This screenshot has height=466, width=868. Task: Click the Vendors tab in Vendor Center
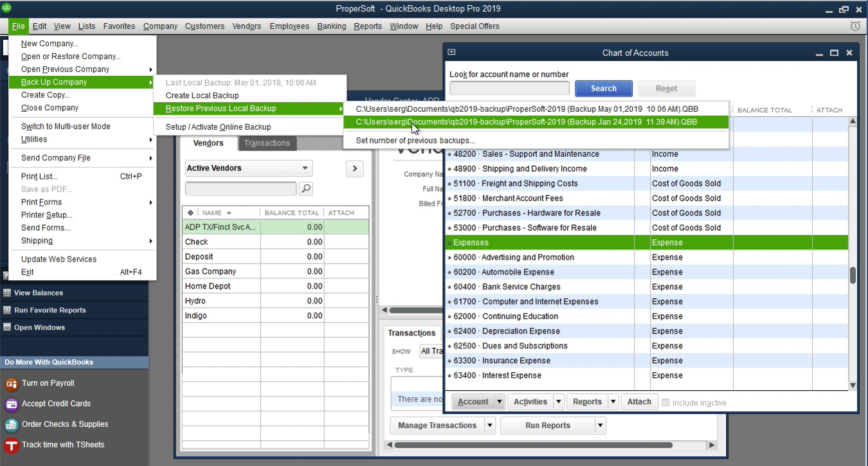(x=208, y=143)
